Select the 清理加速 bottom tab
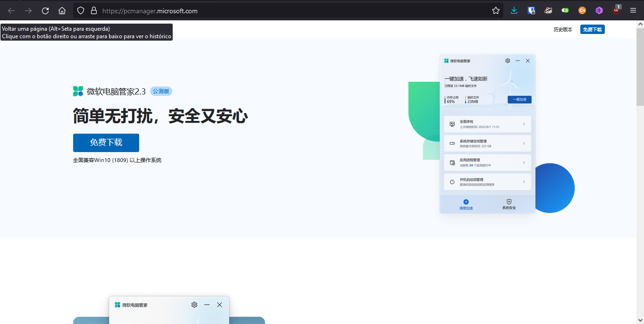Image resolution: width=644 pixels, height=324 pixels. (466, 205)
